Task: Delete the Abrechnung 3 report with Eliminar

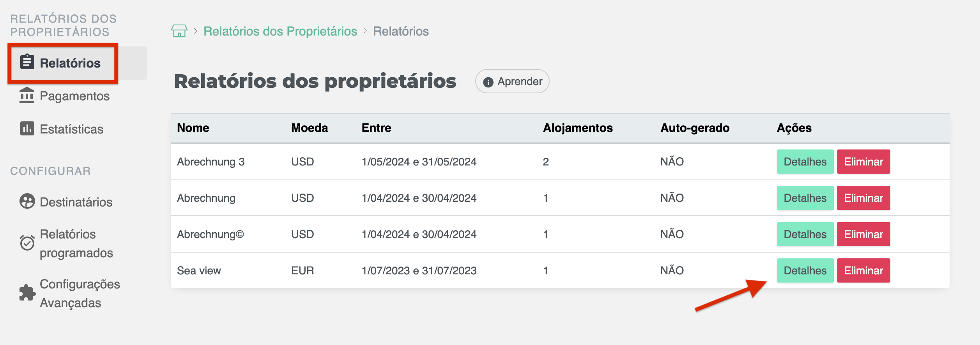Action: point(863,162)
